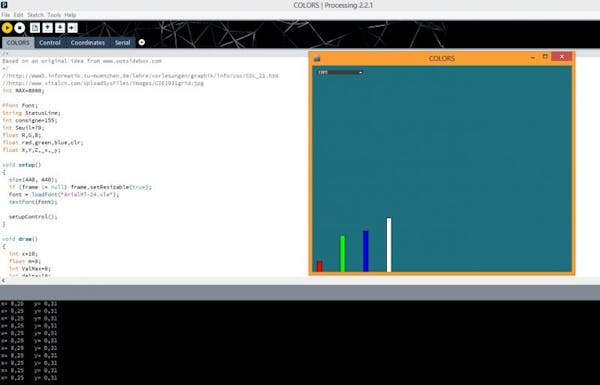Click the 'void setup()' line in editor

[x=22, y=165]
